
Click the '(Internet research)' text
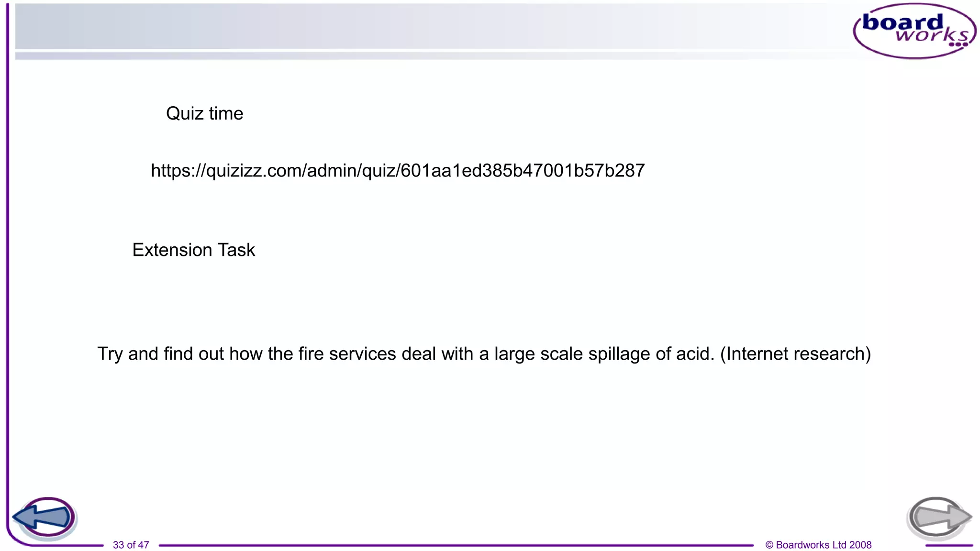[795, 354]
